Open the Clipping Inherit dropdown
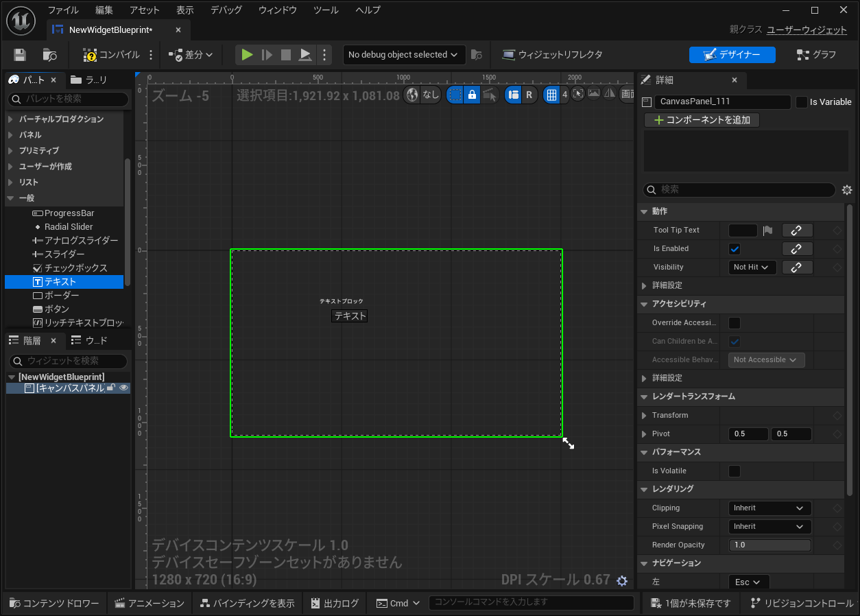The image size is (860, 616). click(x=769, y=508)
